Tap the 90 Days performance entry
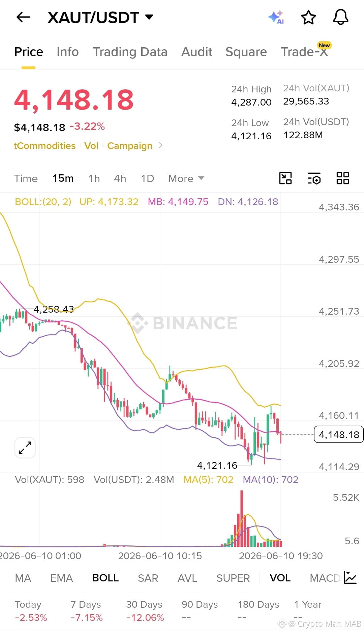The width and height of the screenshot is (364, 632). (200, 611)
